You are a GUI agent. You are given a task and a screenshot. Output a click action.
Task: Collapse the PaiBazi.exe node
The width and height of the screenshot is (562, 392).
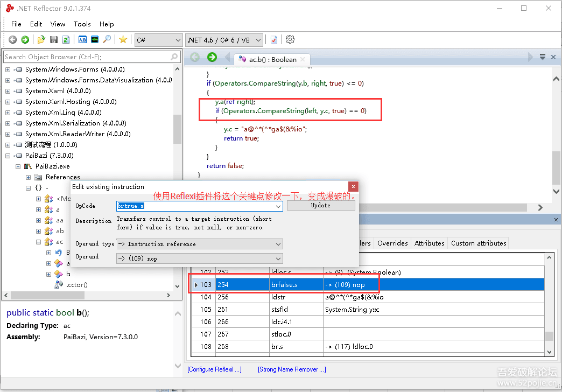tap(18, 166)
